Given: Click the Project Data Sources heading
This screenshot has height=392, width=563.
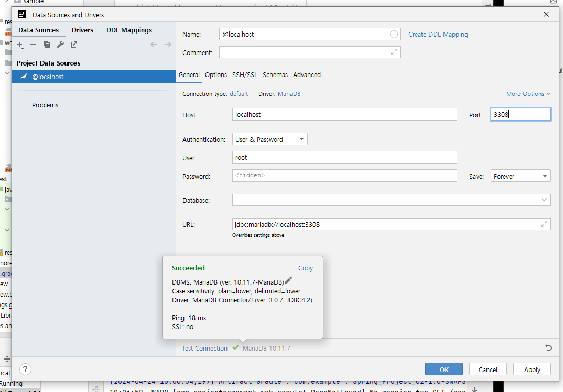Looking at the screenshot, I should tap(48, 63).
